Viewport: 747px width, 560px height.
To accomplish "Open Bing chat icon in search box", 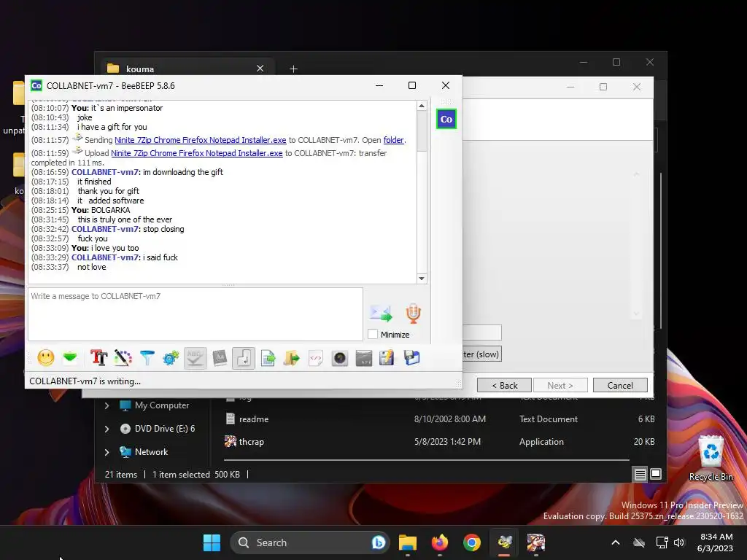I will [379, 542].
